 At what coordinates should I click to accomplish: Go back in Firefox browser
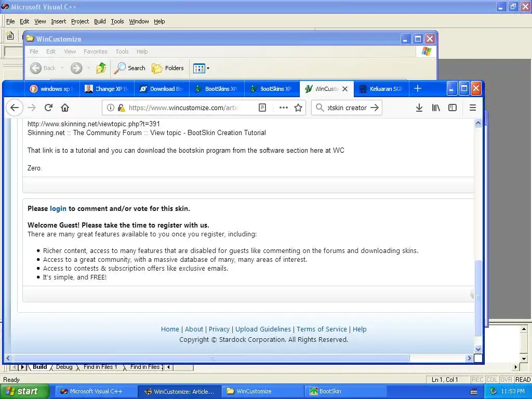(14, 108)
